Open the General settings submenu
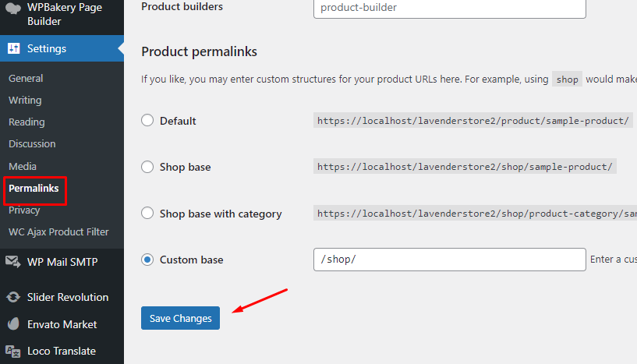 [x=26, y=78]
